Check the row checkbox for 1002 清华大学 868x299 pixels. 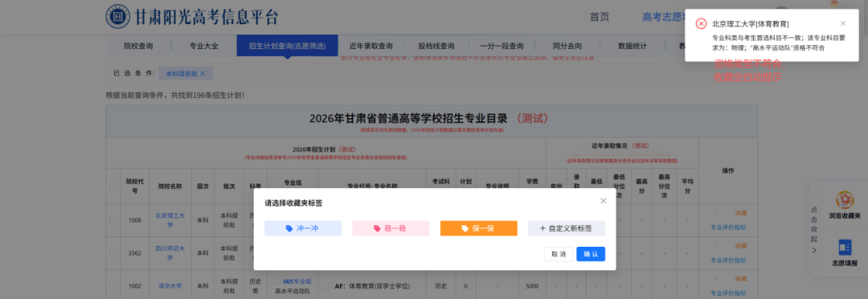pos(113,286)
